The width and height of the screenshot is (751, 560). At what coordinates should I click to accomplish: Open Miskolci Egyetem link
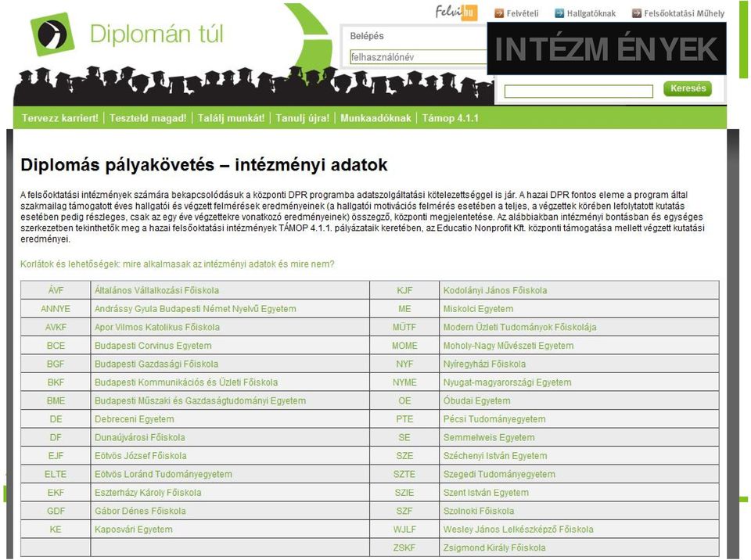coord(478,309)
